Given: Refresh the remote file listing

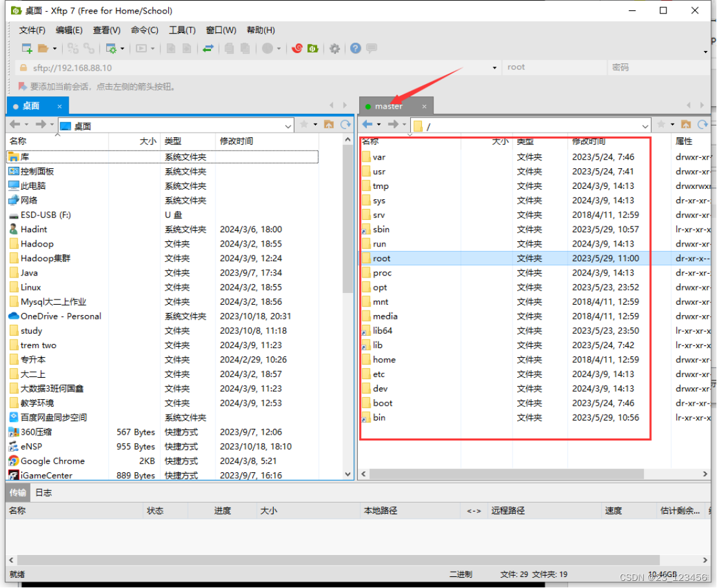Looking at the screenshot, I should click(703, 125).
